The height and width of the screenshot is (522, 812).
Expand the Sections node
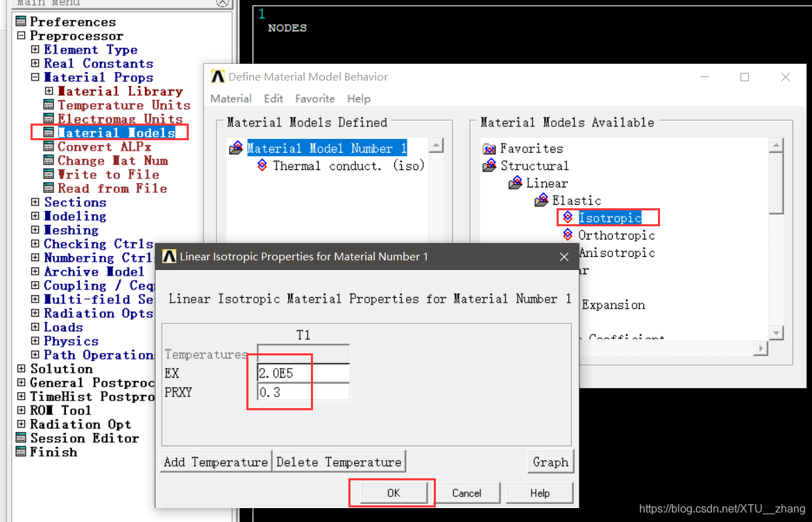click(x=35, y=202)
